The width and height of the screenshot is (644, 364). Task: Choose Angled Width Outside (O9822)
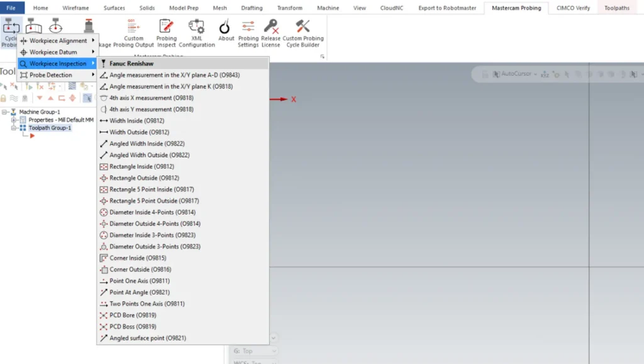point(183,155)
